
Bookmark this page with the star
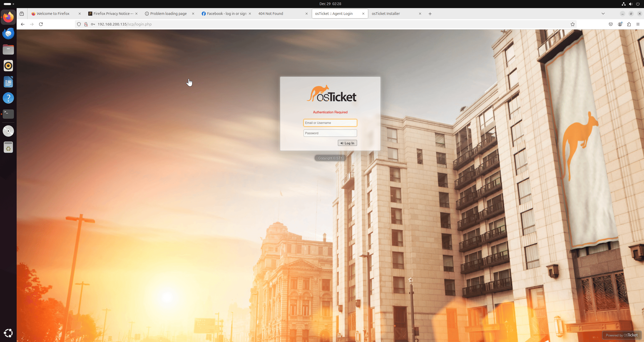click(x=573, y=24)
